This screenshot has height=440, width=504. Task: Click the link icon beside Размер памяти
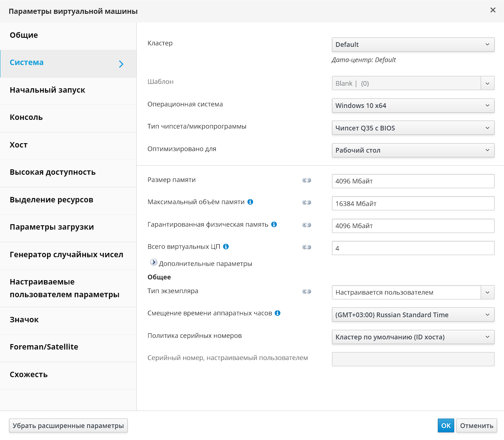click(307, 180)
